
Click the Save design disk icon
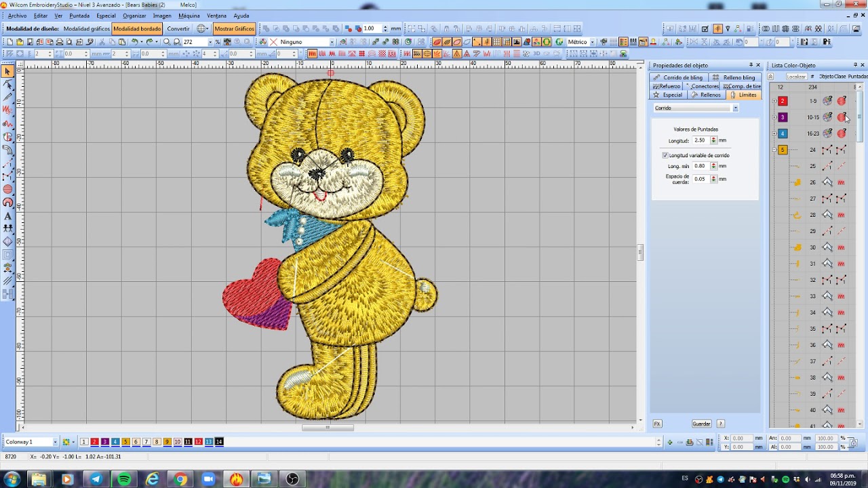coord(30,42)
